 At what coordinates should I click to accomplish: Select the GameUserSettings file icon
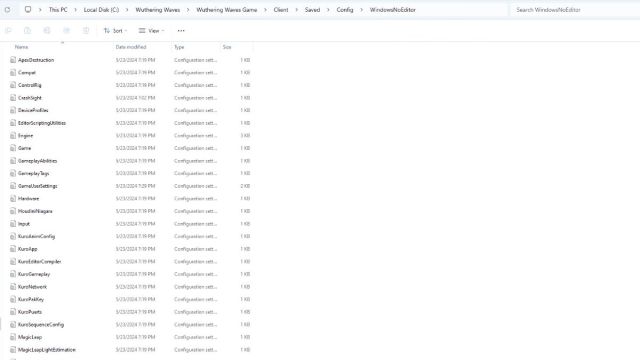(x=13, y=186)
